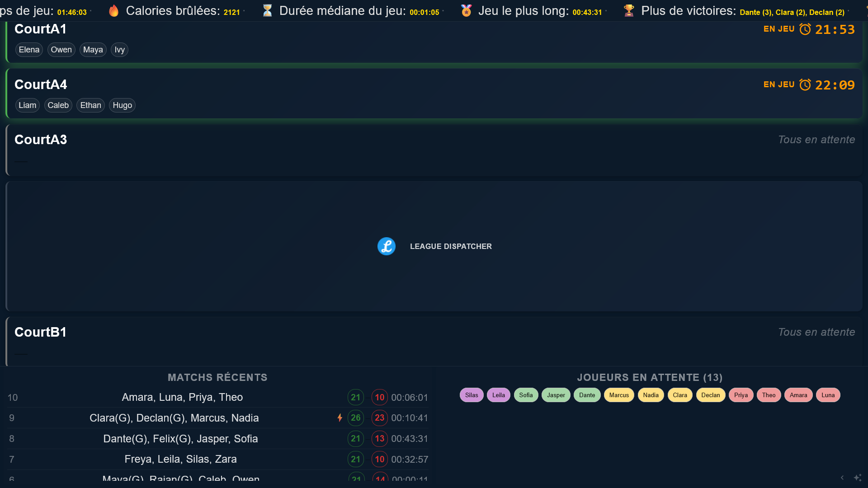Click the League Dispatcher logo icon

coord(387,246)
